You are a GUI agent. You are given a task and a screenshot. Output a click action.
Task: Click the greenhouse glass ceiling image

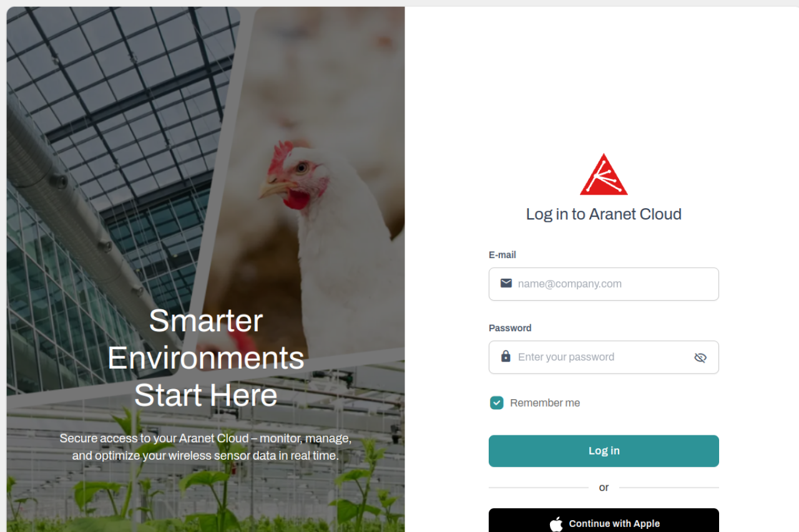(119, 94)
